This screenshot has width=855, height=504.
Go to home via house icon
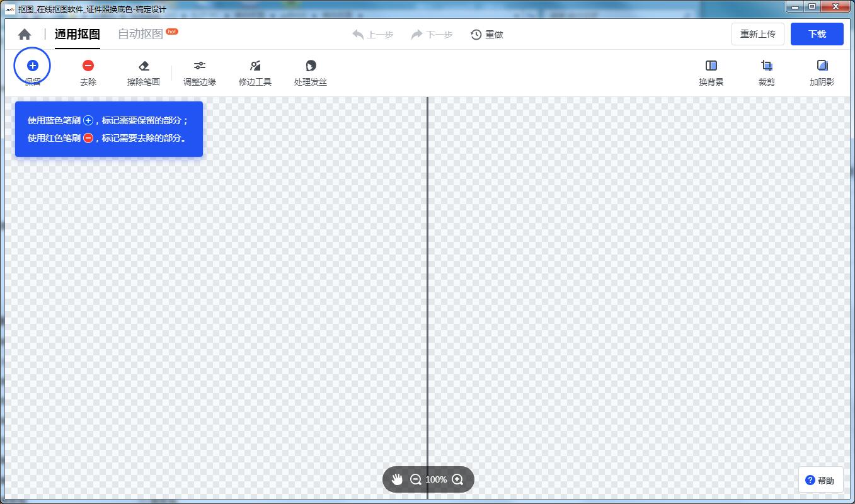pyautogui.click(x=25, y=35)
